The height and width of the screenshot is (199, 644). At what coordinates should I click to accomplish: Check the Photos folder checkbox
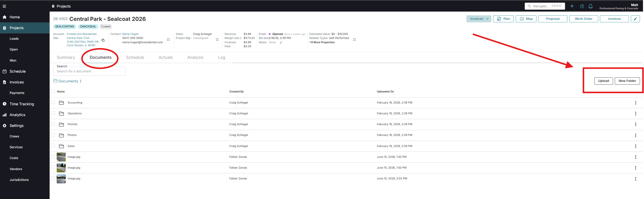pos(53,135)
